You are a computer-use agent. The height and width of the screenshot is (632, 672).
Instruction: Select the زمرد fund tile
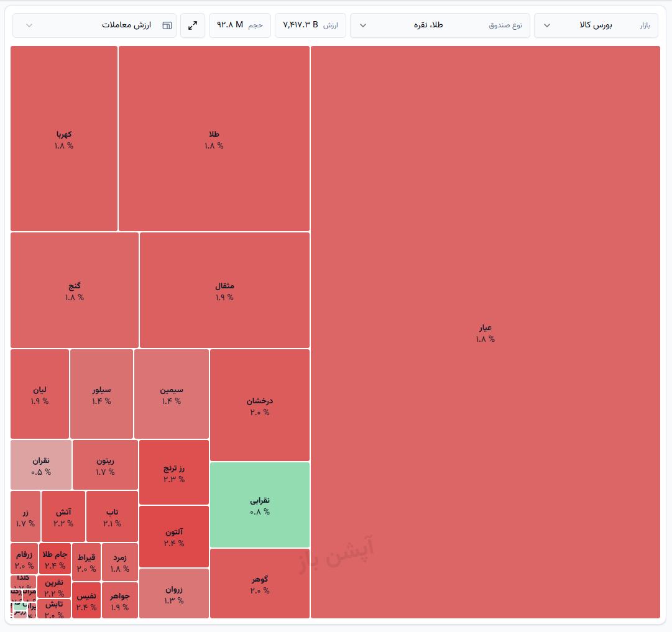120,562
